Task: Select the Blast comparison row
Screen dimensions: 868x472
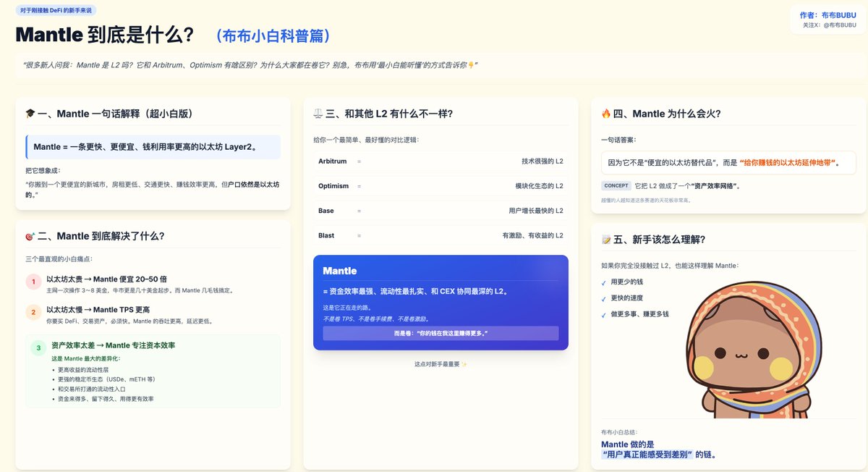Action: (441, 235)
